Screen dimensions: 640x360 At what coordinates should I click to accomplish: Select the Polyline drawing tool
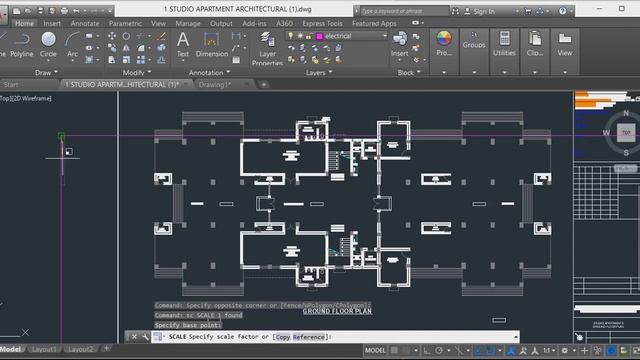click(22, 45)
